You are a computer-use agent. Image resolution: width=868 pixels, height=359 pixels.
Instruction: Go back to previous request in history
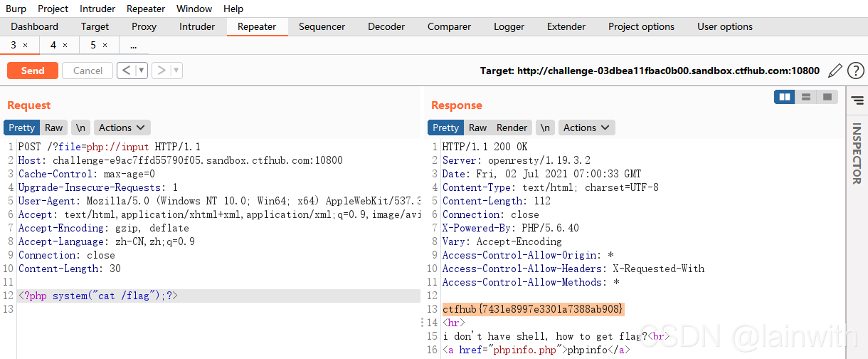click(x=126, y=71)
